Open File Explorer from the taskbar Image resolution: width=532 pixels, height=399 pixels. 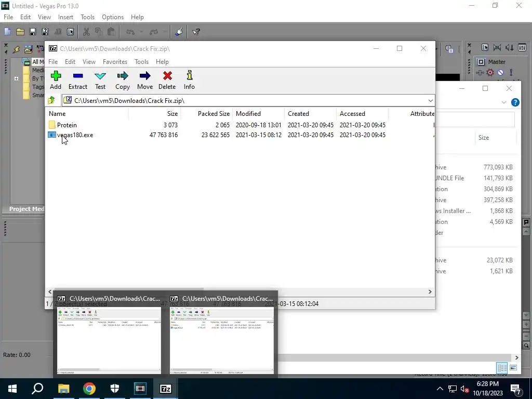pyautogui.click(x=64, y=389)
